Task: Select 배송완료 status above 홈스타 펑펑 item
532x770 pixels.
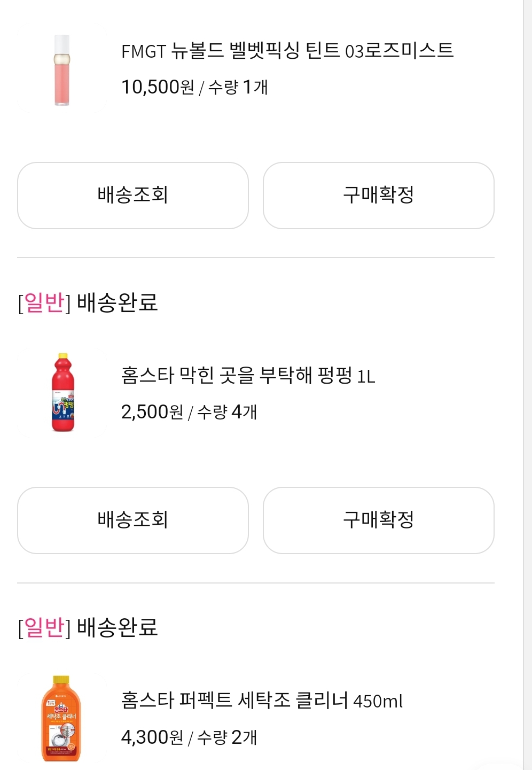Action: 118,302
